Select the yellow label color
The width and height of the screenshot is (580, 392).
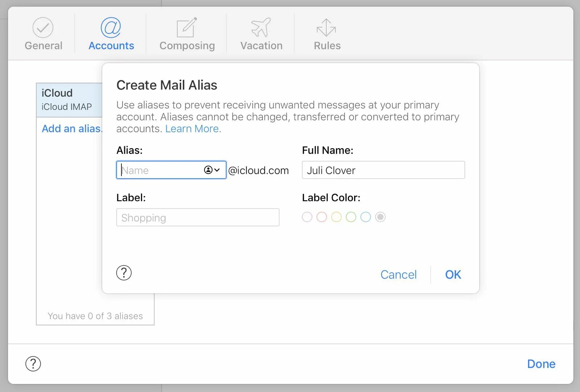336,217
